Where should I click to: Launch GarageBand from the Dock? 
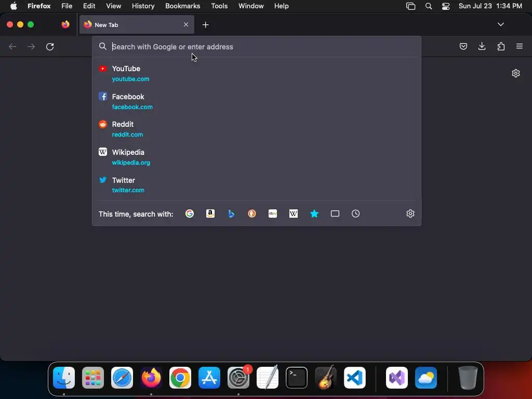click(326, 377)
